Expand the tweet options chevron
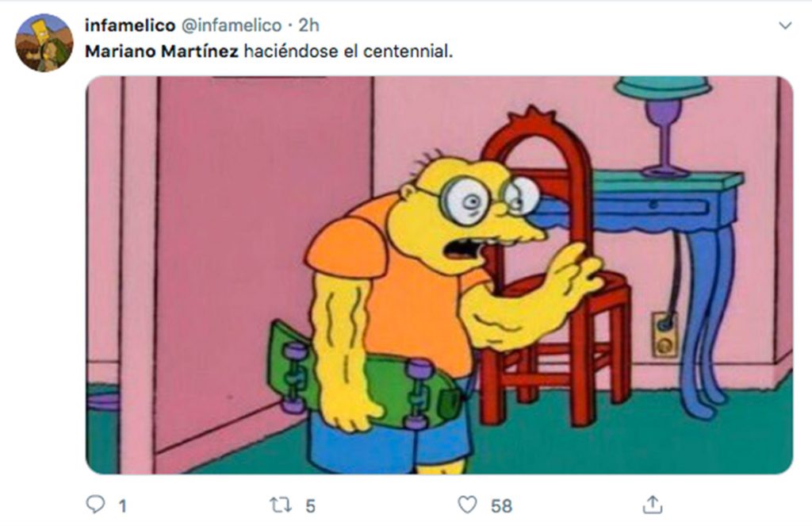The width and height of the screenshot is (812, 526). click(785, 25)
